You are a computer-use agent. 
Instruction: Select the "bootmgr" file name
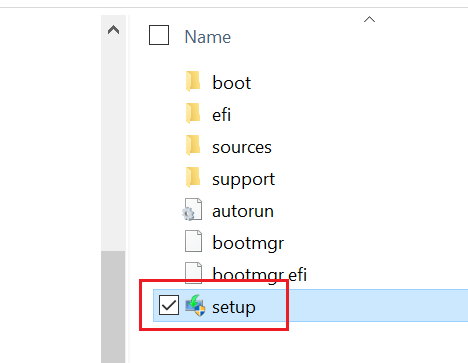[x=248, y=243]
